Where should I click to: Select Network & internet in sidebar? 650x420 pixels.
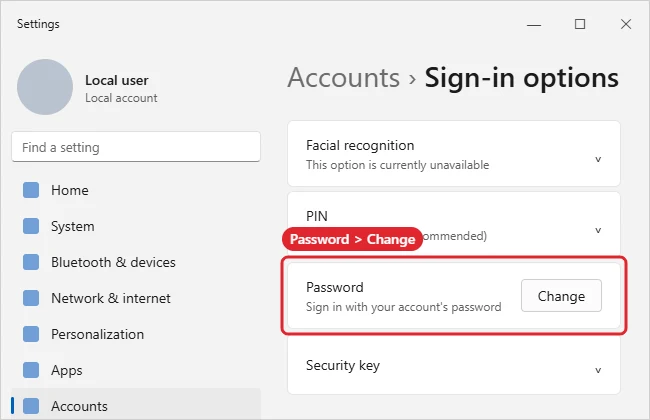click(x=136, y=298)
